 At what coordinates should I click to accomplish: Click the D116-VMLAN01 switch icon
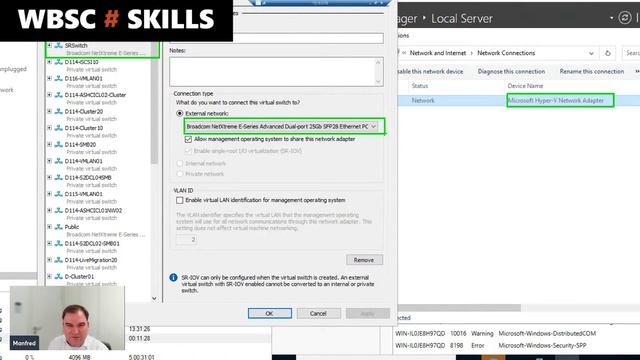point(58,78)
